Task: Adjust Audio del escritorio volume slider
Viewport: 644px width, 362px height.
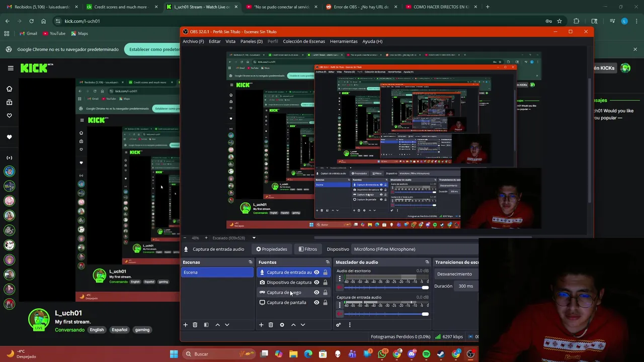Action: 386,288
